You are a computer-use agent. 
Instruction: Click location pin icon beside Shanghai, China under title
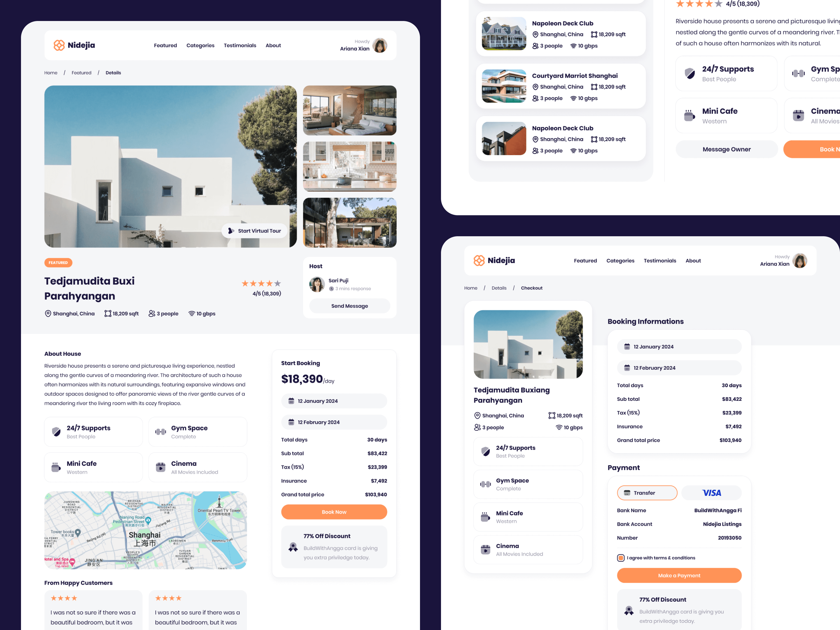coord(48,314)
